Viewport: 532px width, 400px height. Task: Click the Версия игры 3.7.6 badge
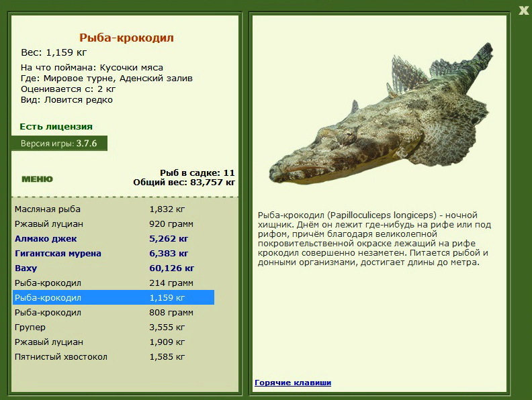(x=59, y=144)
